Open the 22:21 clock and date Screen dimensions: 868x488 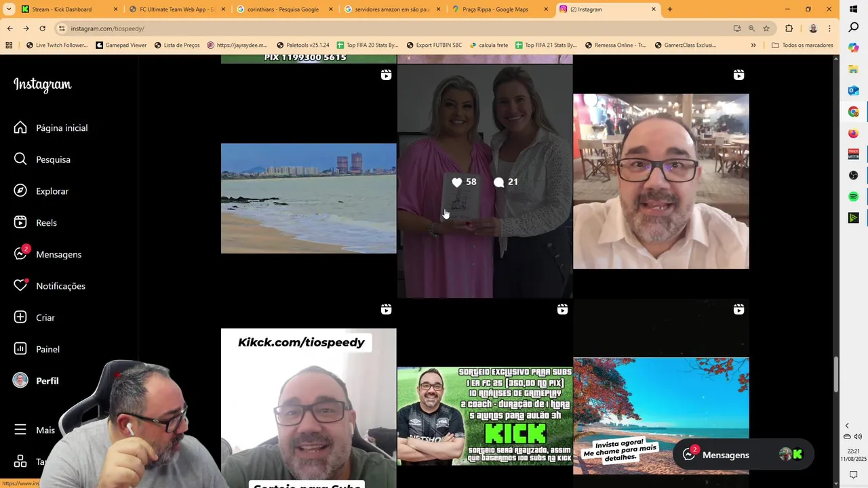coord(854,455)
